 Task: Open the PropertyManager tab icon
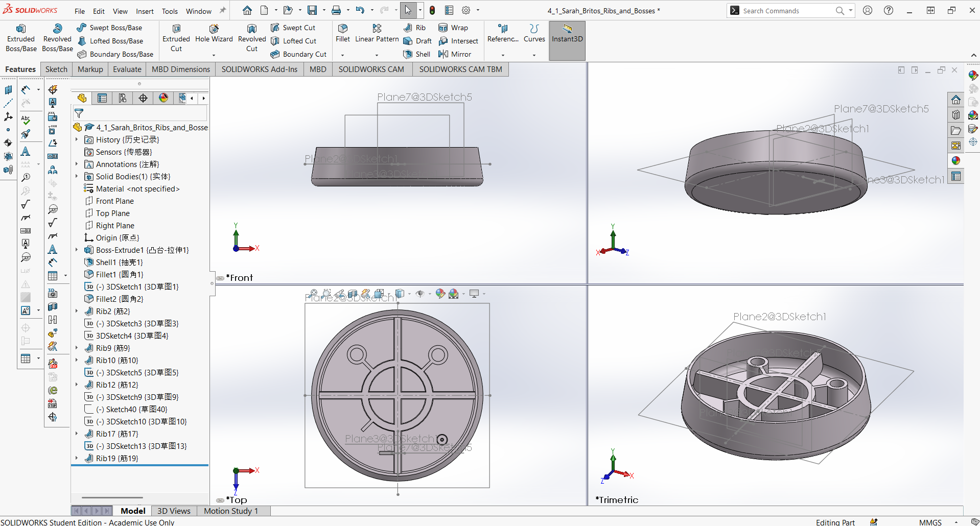tap(102, 98)
